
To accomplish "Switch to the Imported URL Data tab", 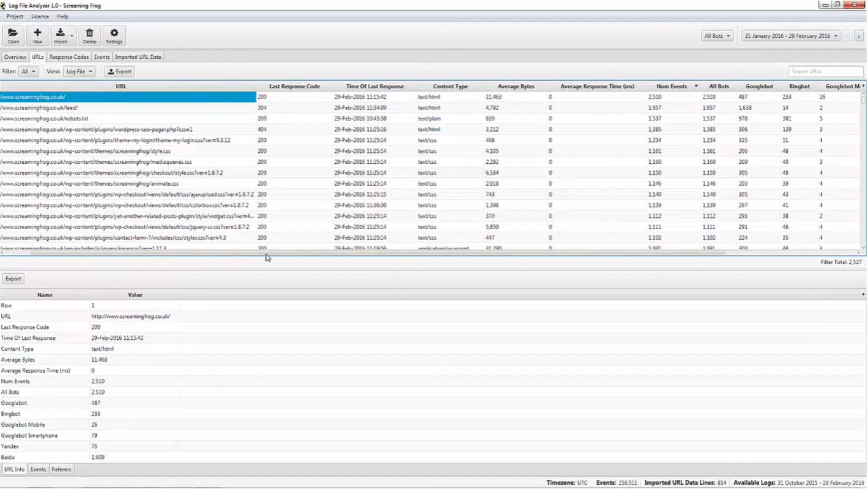I will tap(138, 57).
